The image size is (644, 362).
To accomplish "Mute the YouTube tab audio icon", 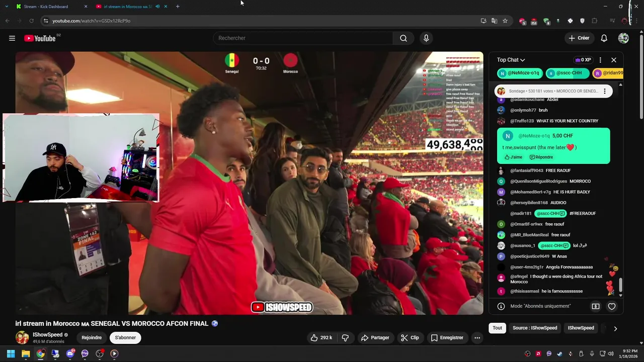I will (158, 7).
